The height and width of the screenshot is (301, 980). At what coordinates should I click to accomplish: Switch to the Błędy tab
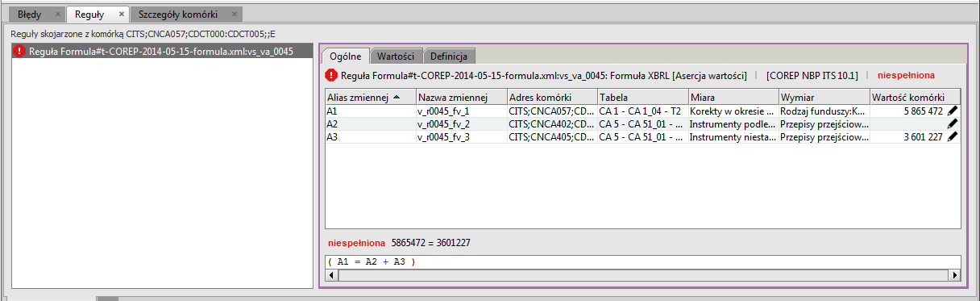coord(35,15)
